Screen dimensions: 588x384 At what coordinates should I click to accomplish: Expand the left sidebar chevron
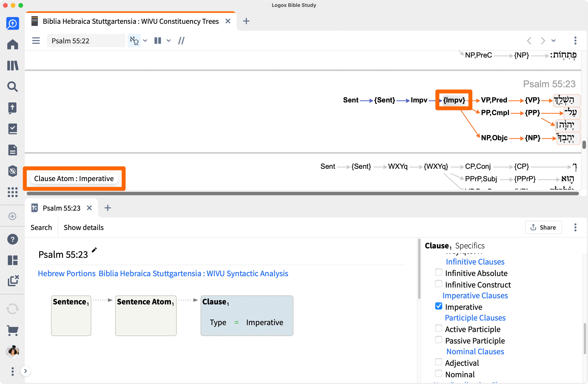pos(26,371)
